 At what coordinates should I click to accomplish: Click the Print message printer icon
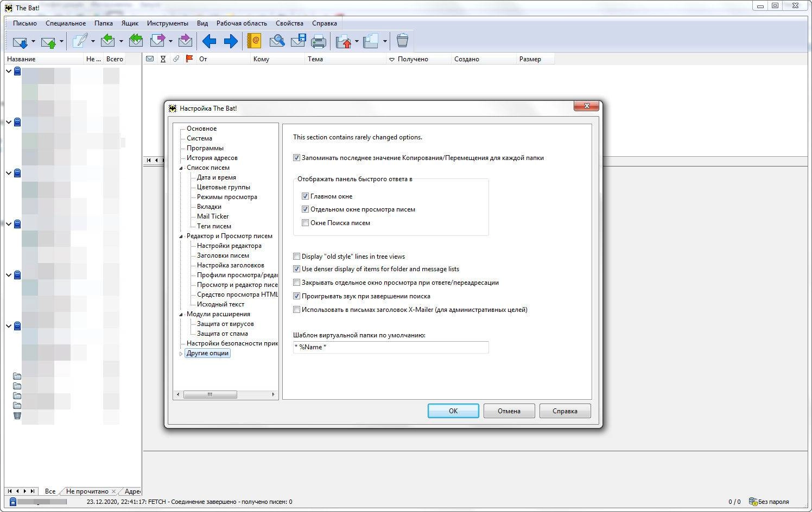click(x=319, y=41)
